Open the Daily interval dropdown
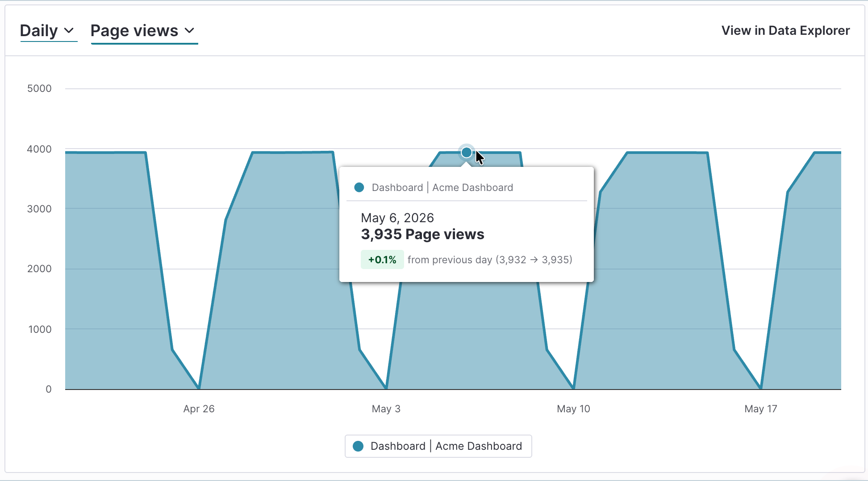The width and height of the screenshot is (868, 481). 48,31
